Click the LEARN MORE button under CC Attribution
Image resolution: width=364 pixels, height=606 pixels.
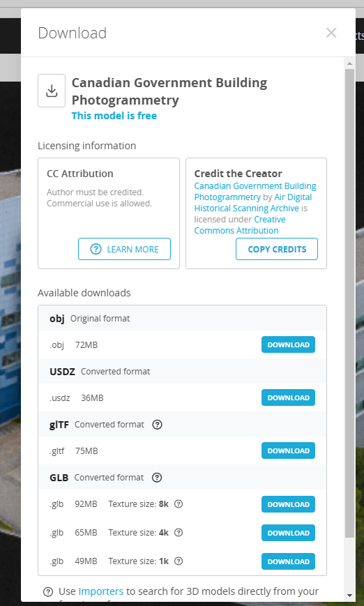point(124,249)
